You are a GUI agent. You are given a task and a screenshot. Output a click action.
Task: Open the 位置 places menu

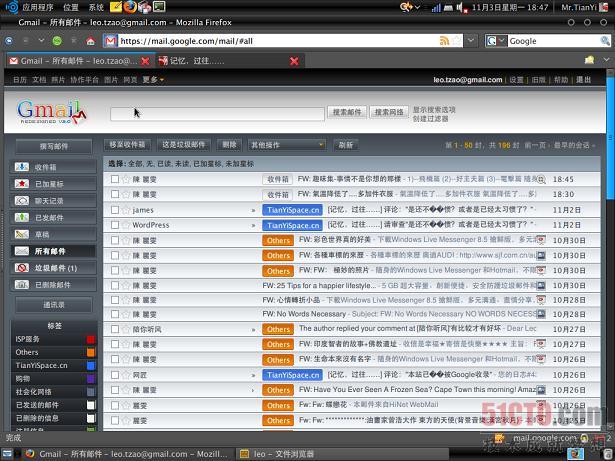click(71, 7)
